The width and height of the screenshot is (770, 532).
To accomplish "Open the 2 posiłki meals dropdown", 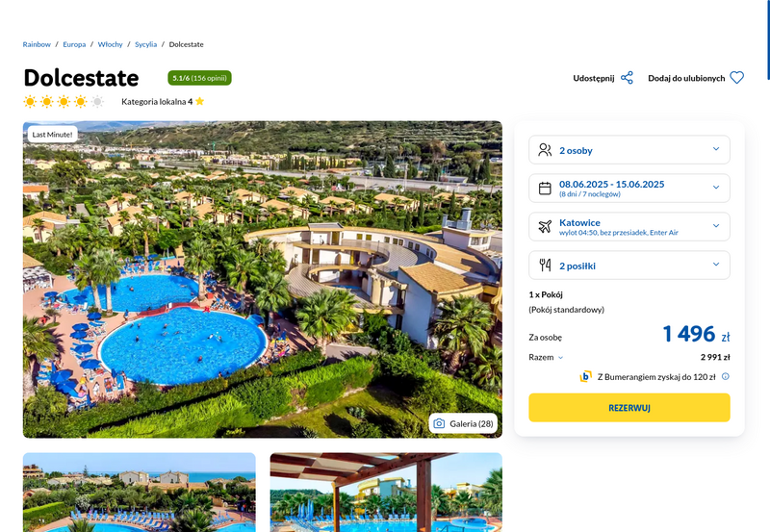I will tap(629, 265).
